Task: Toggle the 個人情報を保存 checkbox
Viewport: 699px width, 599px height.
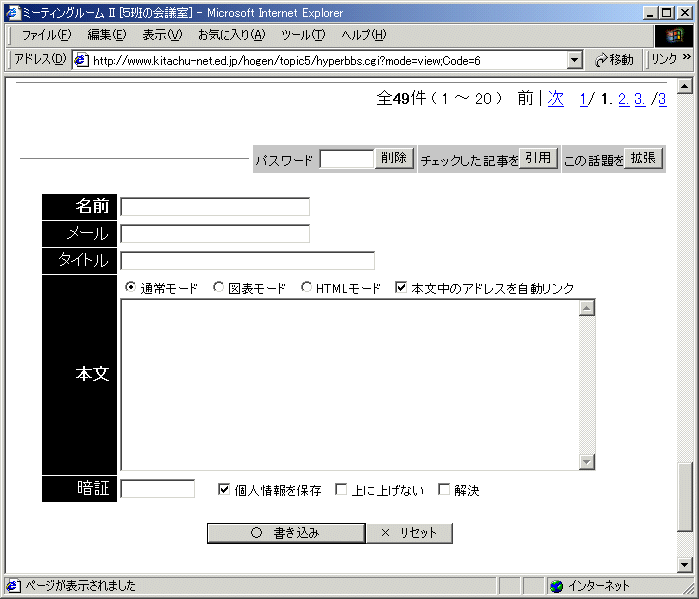Action: [x=224, y=489]
